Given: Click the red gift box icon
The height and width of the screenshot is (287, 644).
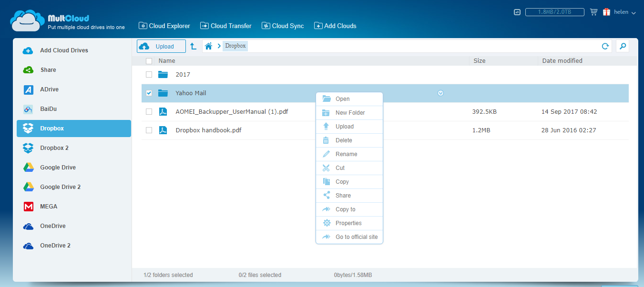Looking at the screenshot, I should [606, 12].
